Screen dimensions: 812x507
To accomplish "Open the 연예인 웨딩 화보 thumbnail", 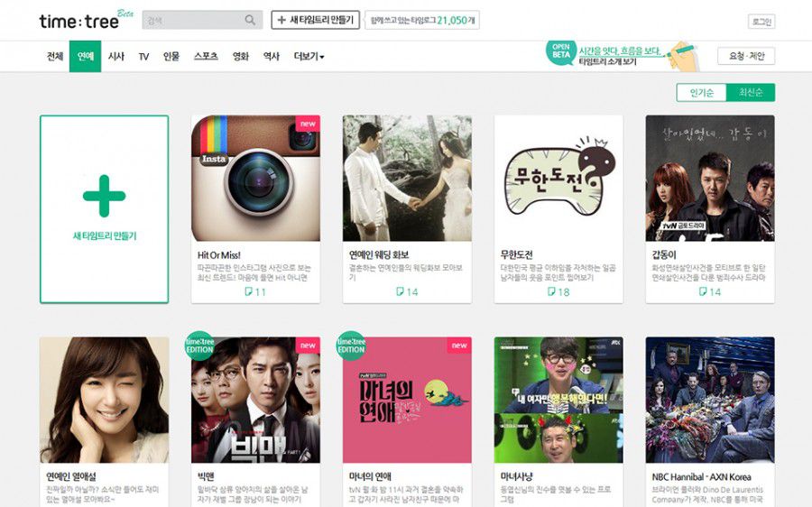I will (x=407, y=178).
